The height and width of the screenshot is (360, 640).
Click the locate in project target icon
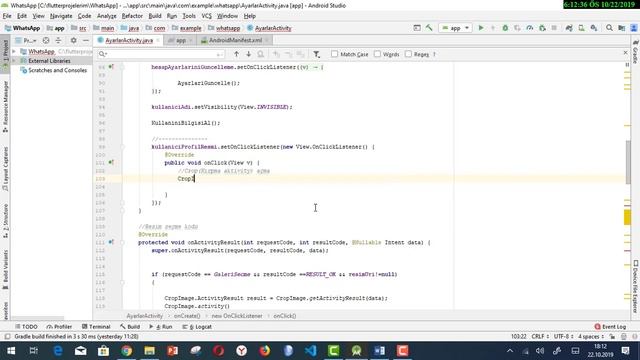(x=46, y=40)
